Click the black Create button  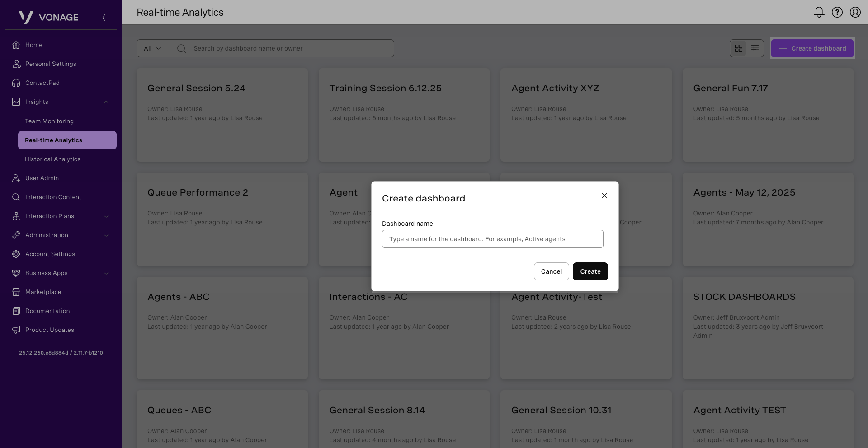click(x=590, y=271)
